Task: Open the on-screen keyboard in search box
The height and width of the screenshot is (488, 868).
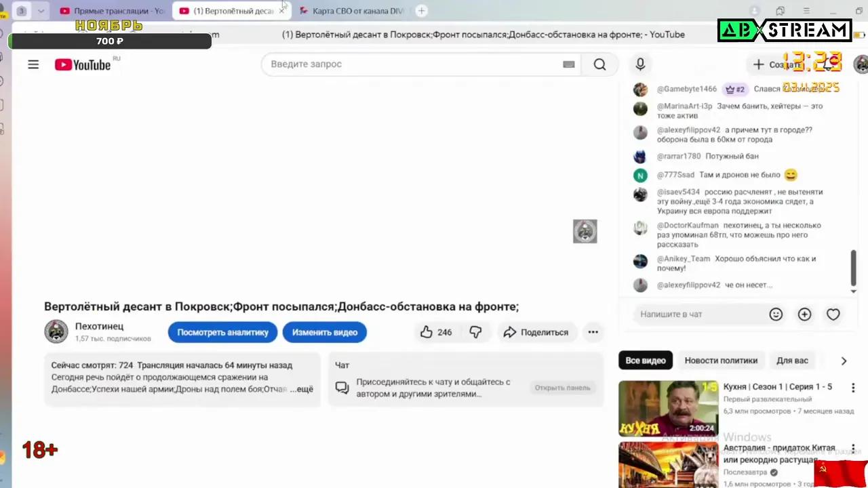Action: [568, 64]
